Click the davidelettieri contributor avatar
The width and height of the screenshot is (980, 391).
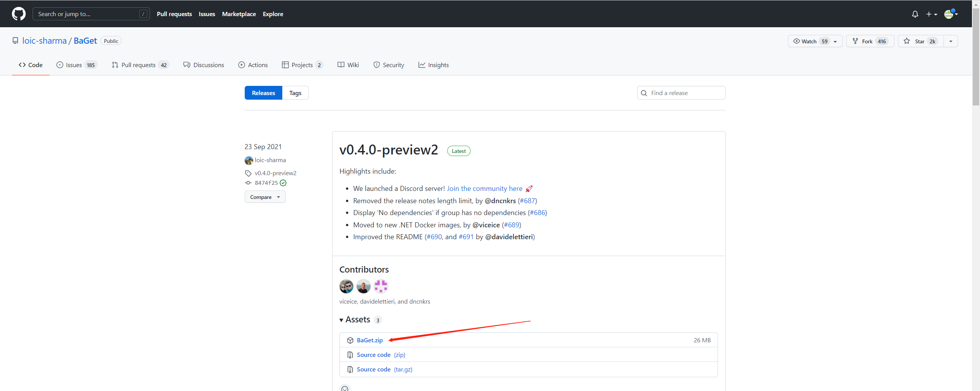click(x=364, y=286)
